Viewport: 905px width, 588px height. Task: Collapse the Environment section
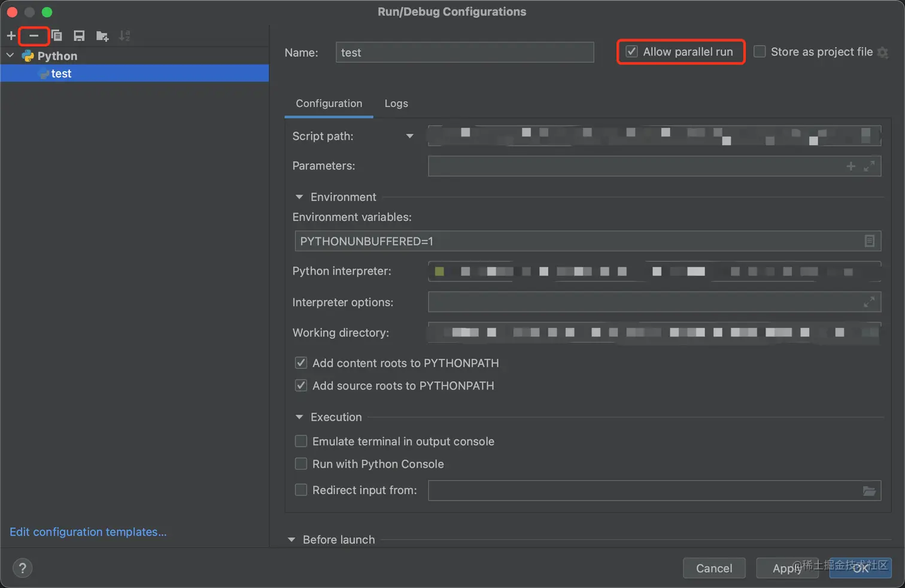point(299,197)
